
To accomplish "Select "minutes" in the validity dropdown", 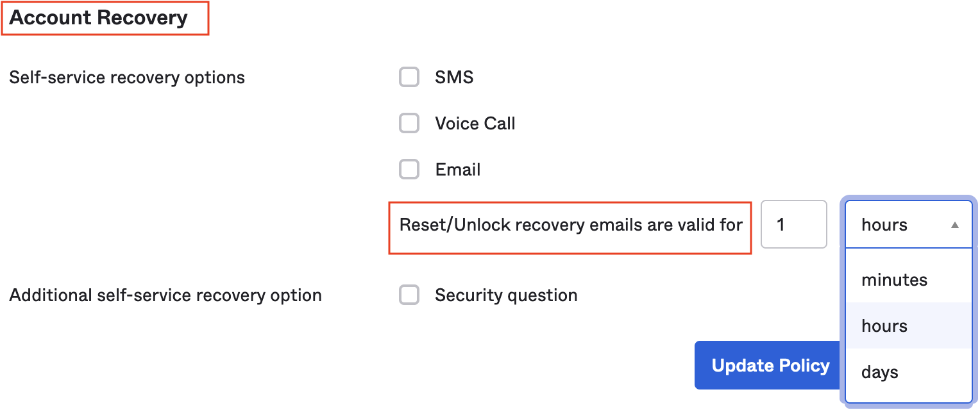I will pos(894,279).
